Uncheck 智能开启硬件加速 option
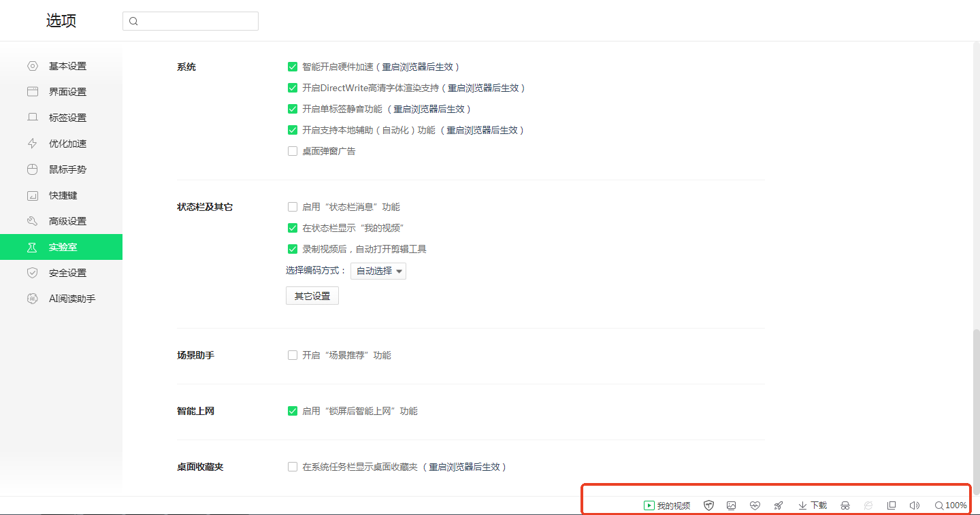The height and width of the screenshot is (515, 980). pos(293,67)
